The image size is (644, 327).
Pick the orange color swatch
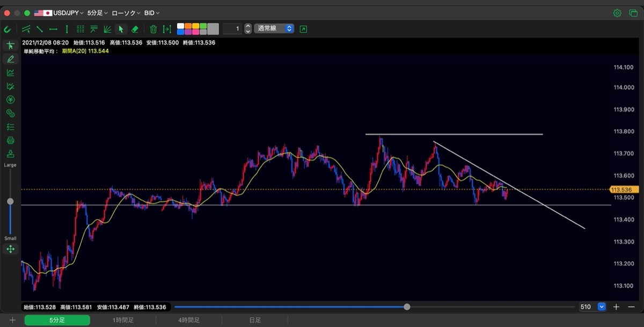point(188,26)
